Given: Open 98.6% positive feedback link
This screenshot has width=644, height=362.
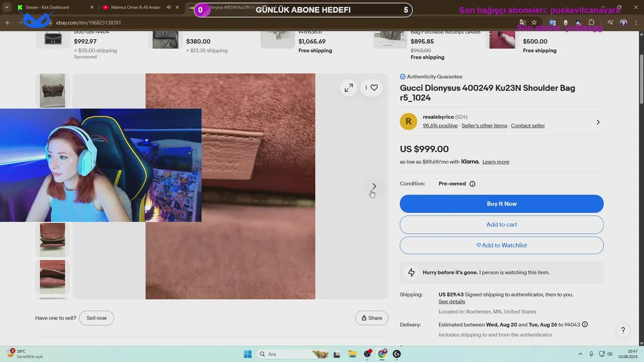Looking at the screenshot, I should tap(440, 126).
